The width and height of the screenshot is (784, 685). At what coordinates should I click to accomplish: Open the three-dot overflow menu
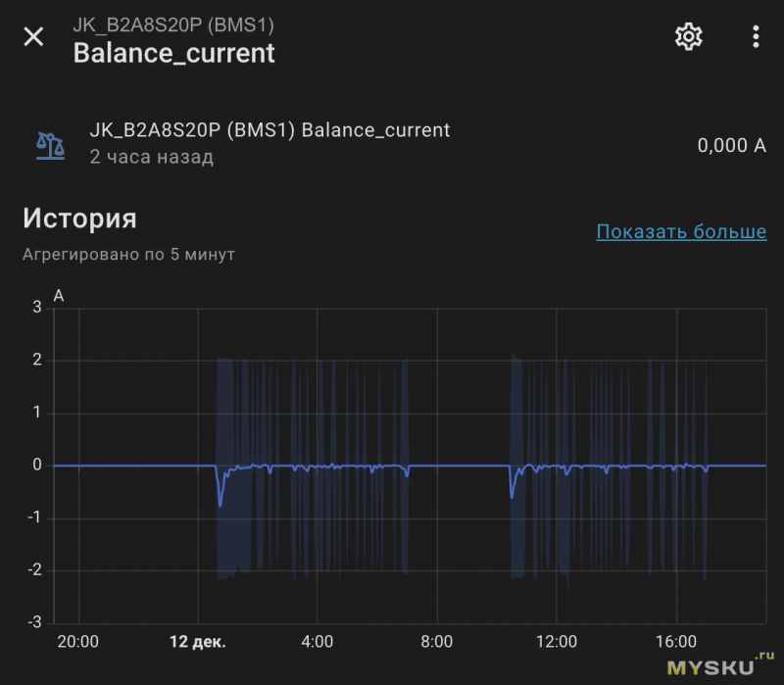coord(755,37)
